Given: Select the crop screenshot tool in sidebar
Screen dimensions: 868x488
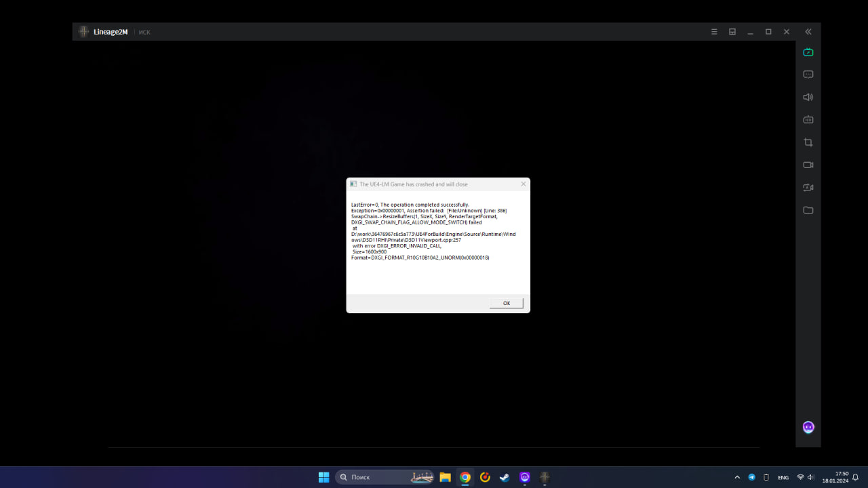Looking at the screenshot, I should tap(808, 142).
